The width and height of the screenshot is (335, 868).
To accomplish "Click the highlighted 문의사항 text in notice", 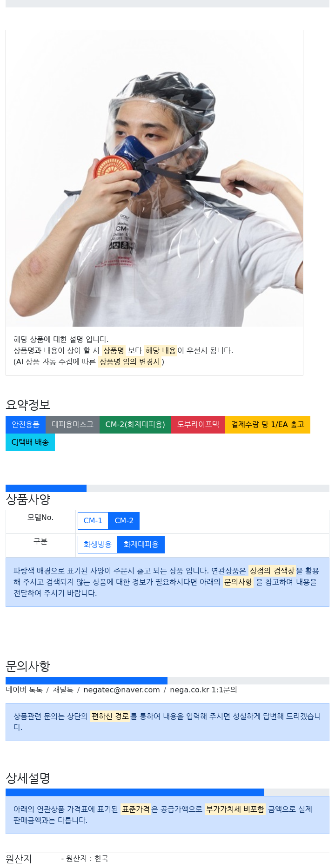I will tap(238, 582).
